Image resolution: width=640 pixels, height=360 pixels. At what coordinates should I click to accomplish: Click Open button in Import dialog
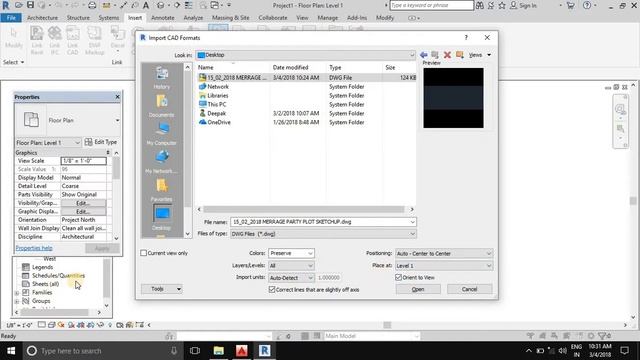[x=418, y=289]
